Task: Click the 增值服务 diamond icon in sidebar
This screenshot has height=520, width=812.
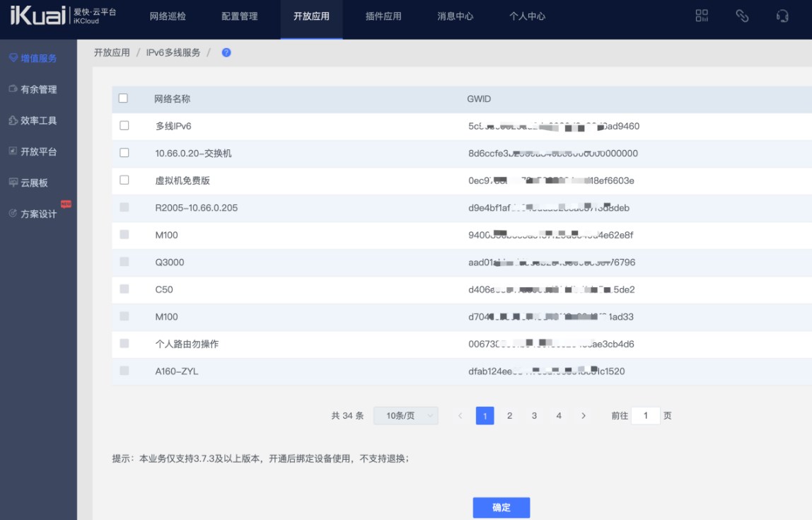Action: pos(13,57)
